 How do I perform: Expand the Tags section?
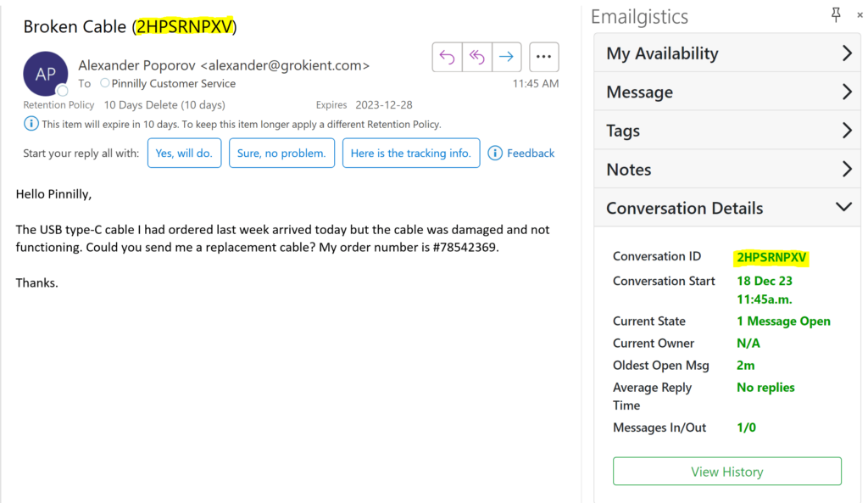coord(727,130)
